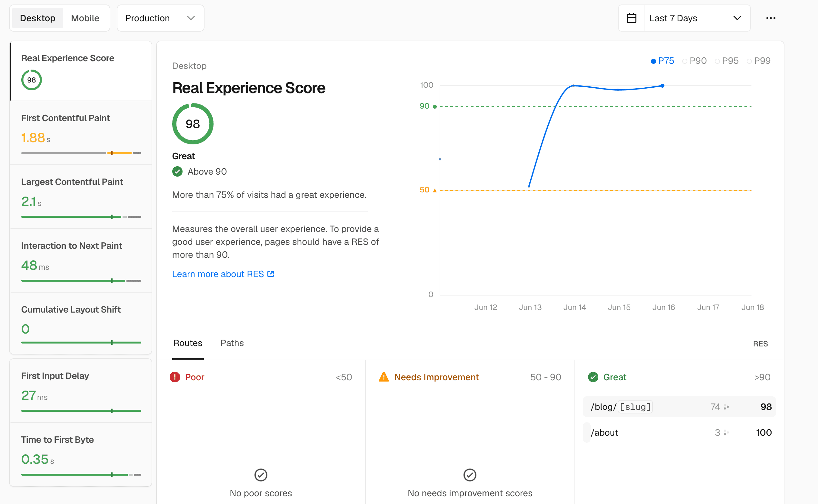Click the /about route score 100
Image resolution: width=818 pixels, height=504 pixels.
763,433
